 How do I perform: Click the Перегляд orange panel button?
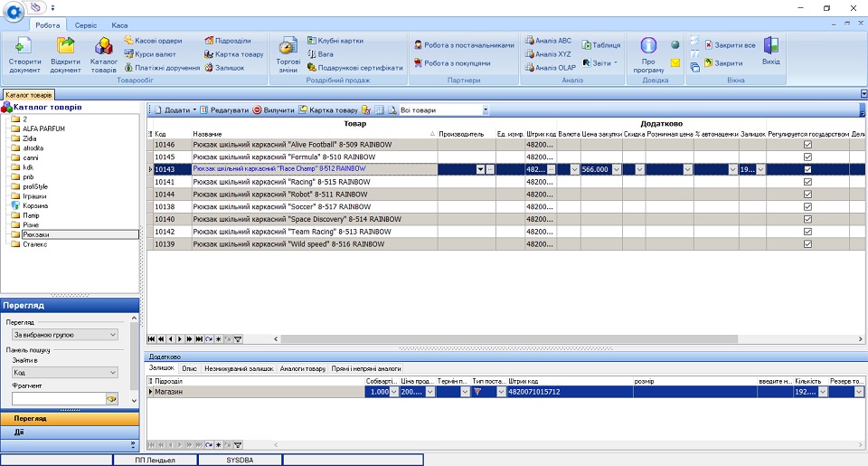coord(70,418)
